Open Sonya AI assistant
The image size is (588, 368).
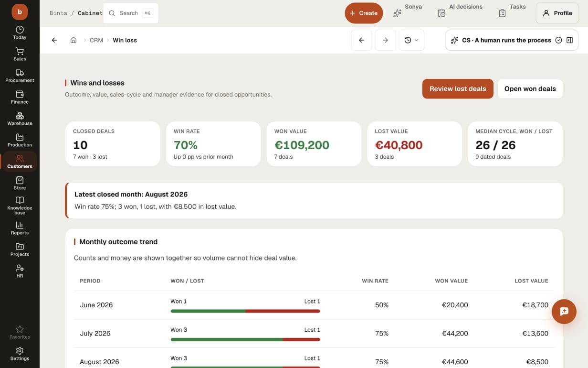tap(407, 13)
